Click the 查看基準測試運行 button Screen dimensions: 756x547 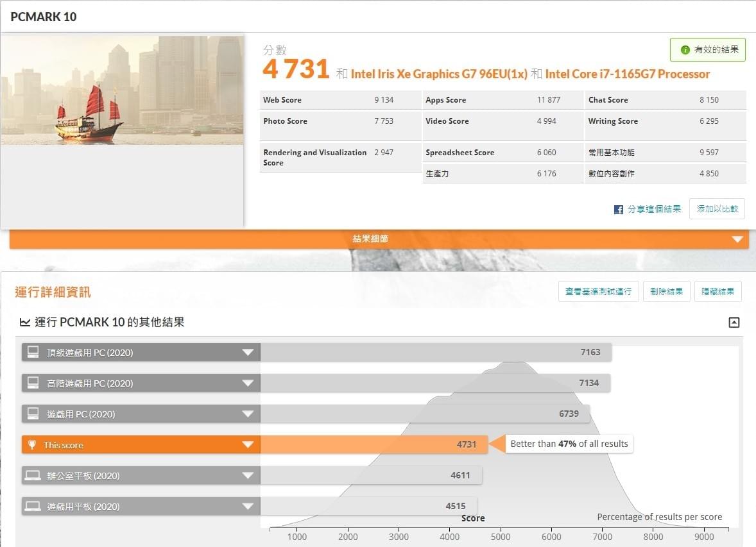point(598,292)
